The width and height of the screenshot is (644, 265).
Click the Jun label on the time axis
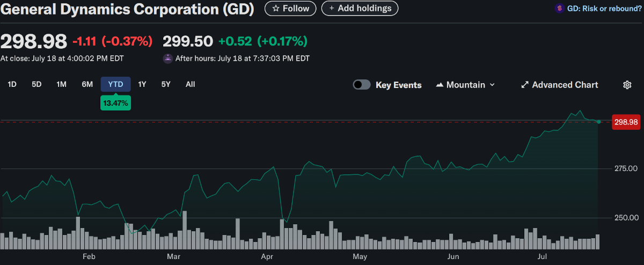(x=453, y=257)
